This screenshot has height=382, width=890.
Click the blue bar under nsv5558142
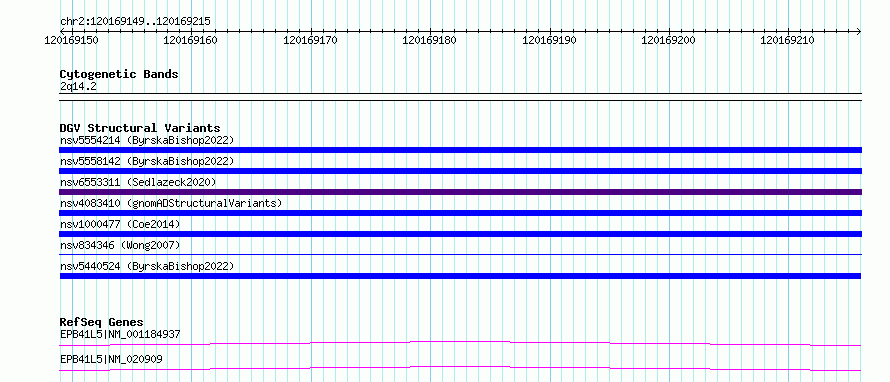[x=460, y=171]
